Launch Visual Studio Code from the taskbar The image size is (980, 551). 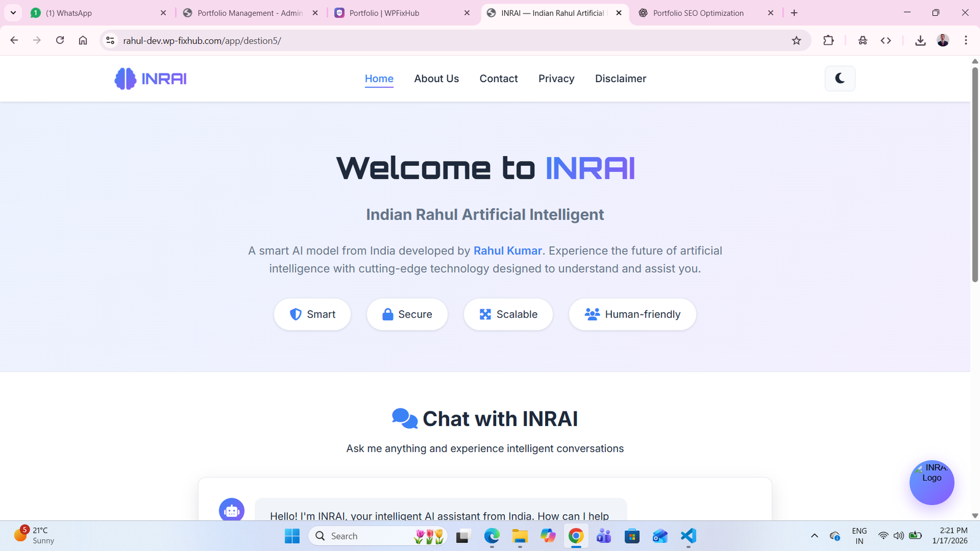click(688, 536)
